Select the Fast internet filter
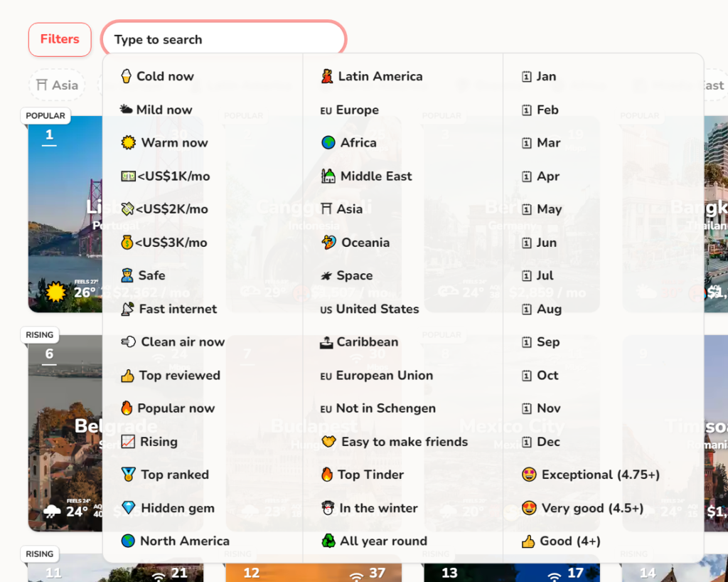The image size is (728, 582). pos(173,309)
